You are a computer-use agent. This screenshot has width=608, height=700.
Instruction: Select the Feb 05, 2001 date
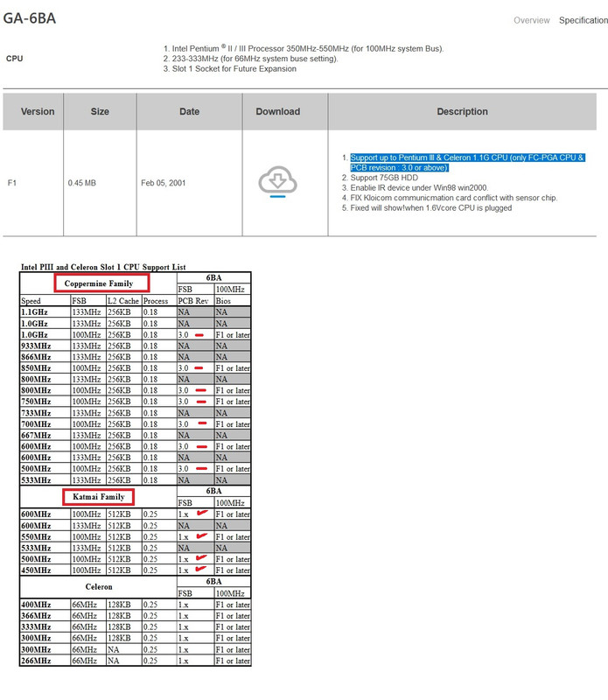(x=163, y=183)
